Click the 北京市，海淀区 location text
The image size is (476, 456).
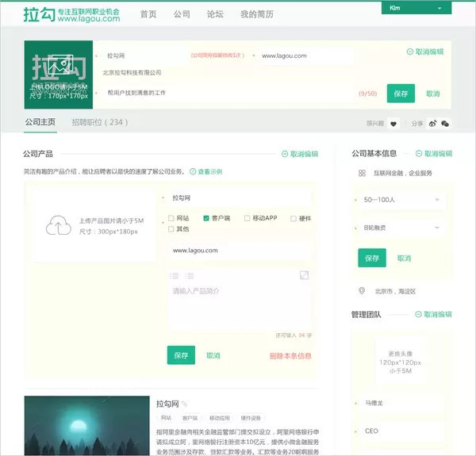tap(395, 291)
